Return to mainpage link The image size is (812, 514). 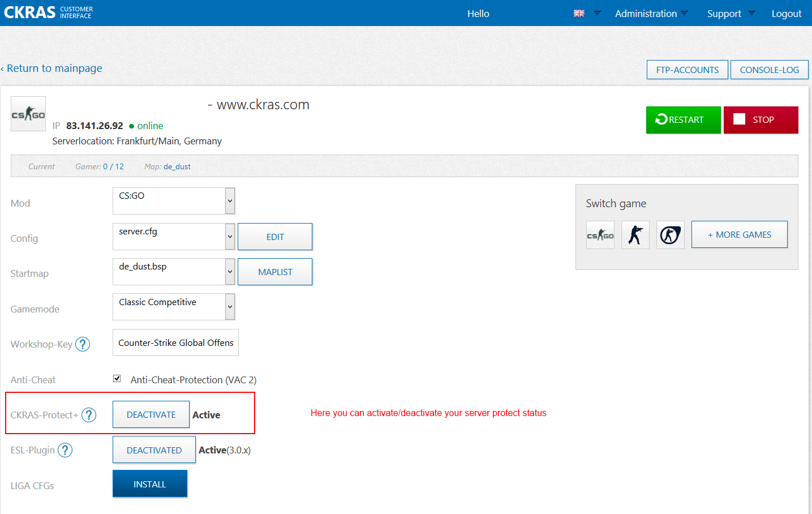51,68
